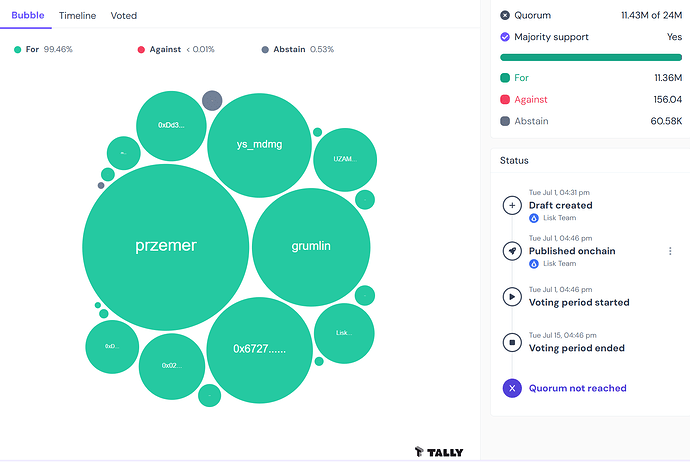The image size is (690, 462).
Task: Click the ys_mdmg voter bubble
Action: coord(259,145)
